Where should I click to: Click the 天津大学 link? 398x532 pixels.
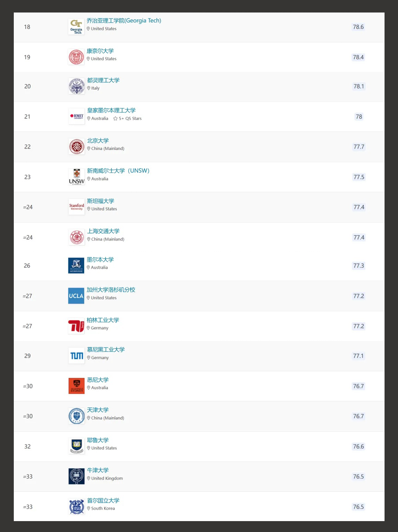pos(98,410)
